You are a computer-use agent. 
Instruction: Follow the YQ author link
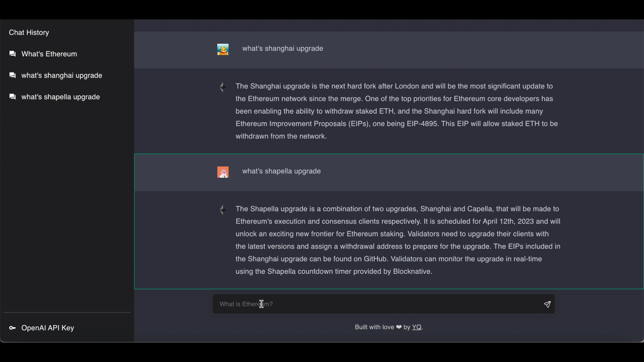[417, 327]
